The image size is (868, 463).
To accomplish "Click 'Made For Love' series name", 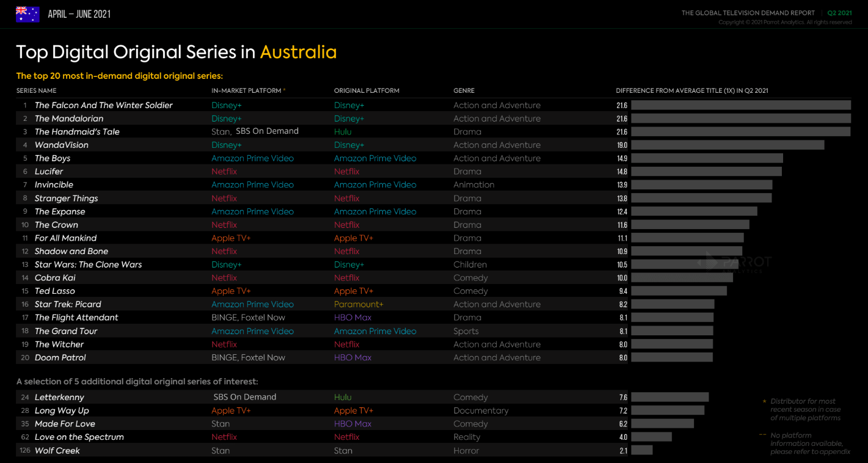I will pyautogui.click(x=65, y=424).
